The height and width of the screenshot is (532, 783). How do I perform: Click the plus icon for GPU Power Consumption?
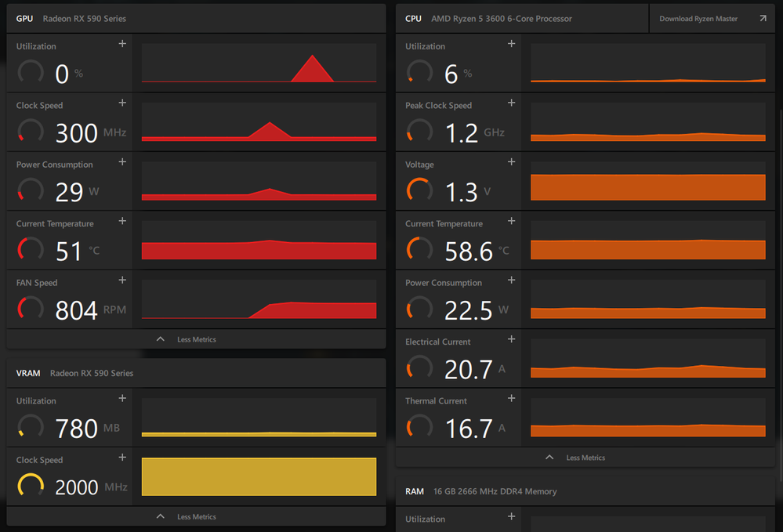[122, 161]
